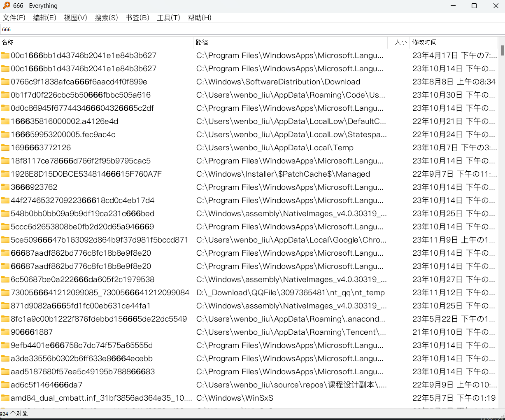Select folder name 166635816000002.a4126e4d

click(65, 121)
